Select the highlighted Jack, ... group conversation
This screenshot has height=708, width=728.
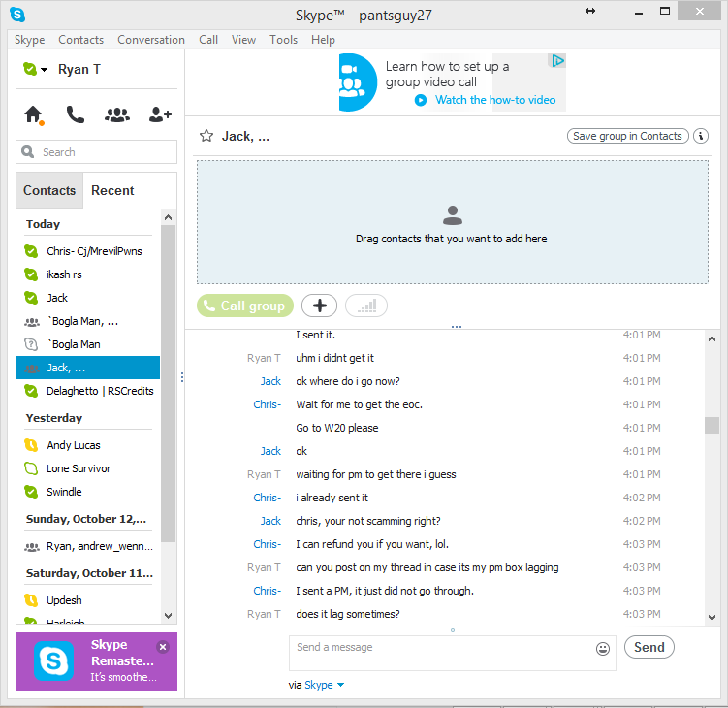[88, 368]
